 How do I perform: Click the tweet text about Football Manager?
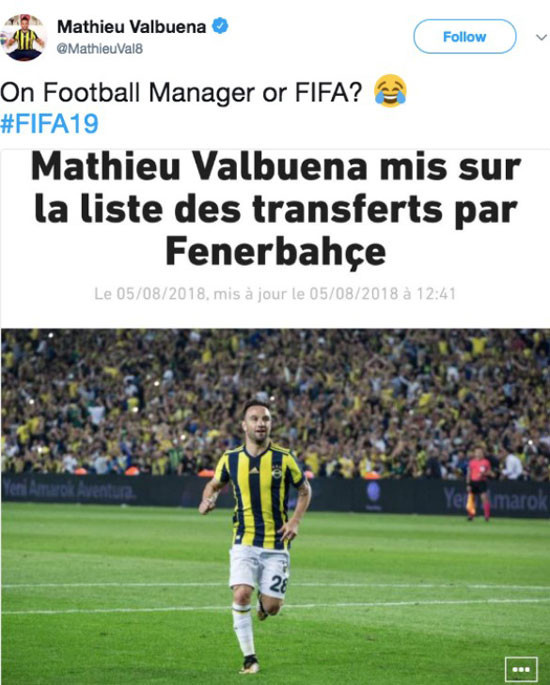(181, 93)
